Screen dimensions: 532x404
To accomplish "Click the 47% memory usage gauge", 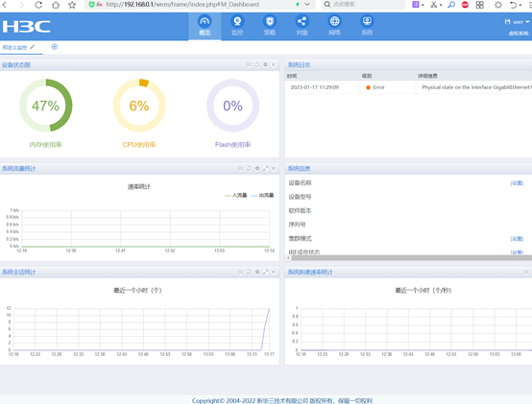I will tap(45, 106).
